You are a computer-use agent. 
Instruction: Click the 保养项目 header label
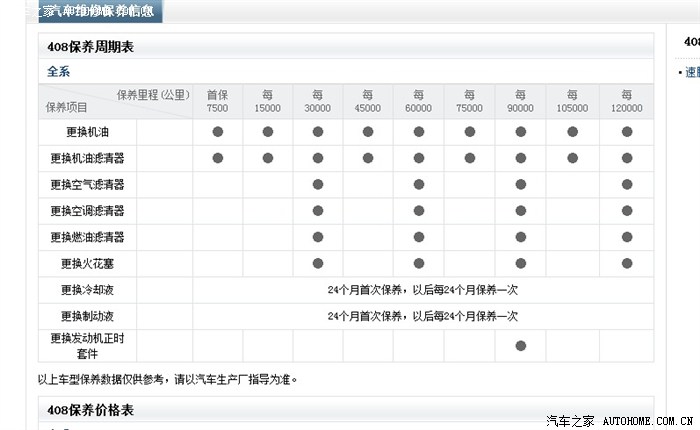click(66, 108)
